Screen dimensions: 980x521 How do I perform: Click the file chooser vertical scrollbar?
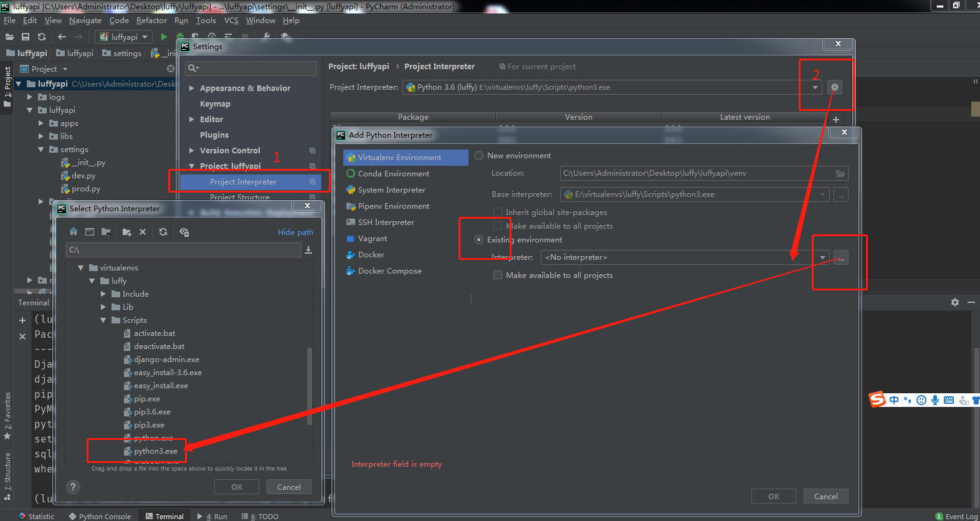pos(310,386)
